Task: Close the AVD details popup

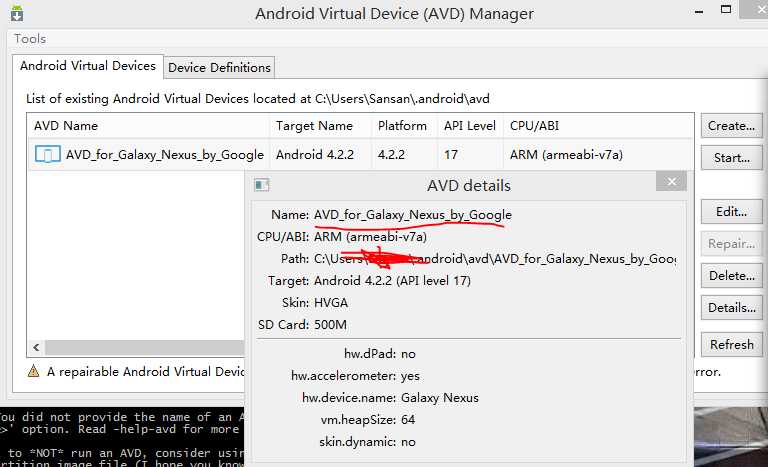Action: click(x=671, y=182)
